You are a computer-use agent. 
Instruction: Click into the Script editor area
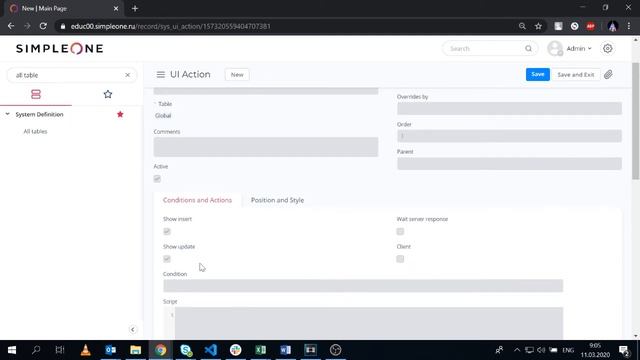pos(369,323)
